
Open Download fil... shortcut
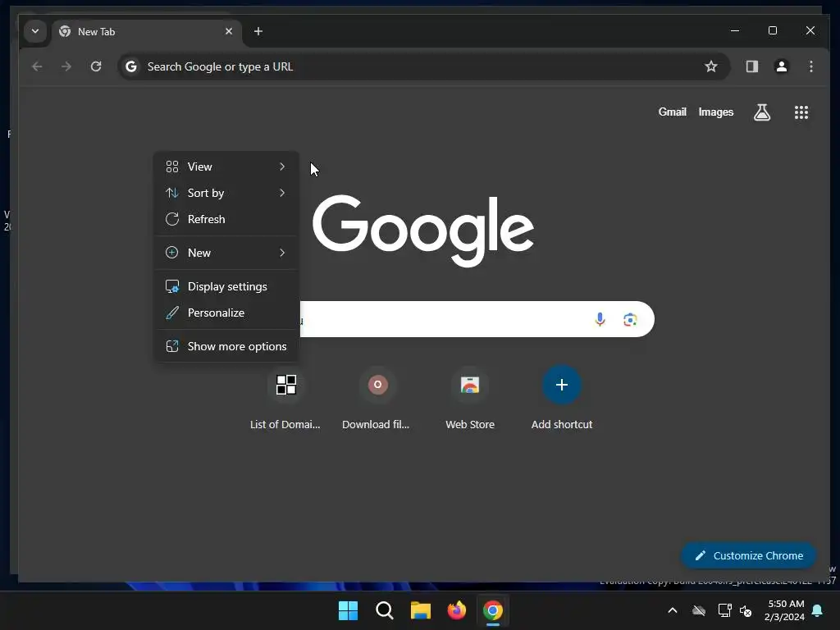tap(377, 399)
